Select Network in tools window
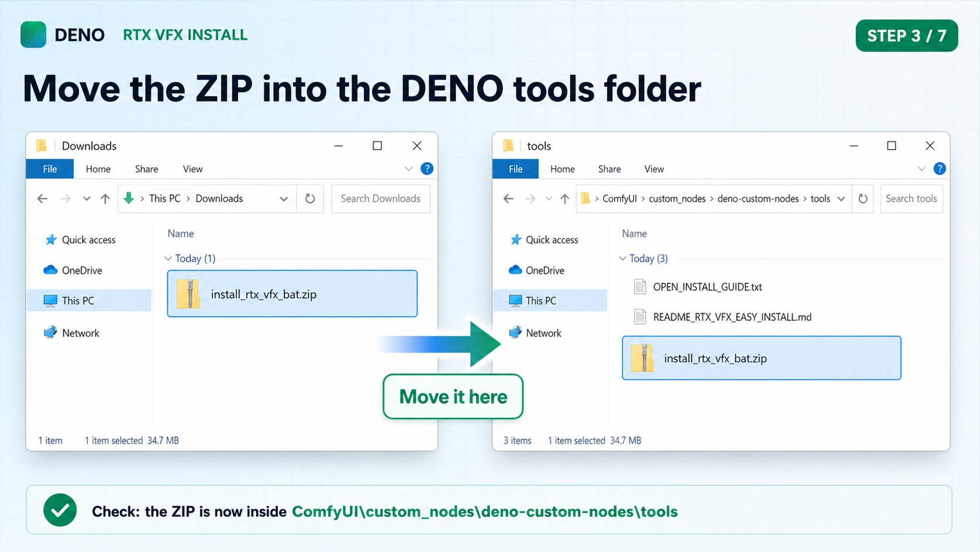Viewport: 980px width, 552px height. coord(535,333)
